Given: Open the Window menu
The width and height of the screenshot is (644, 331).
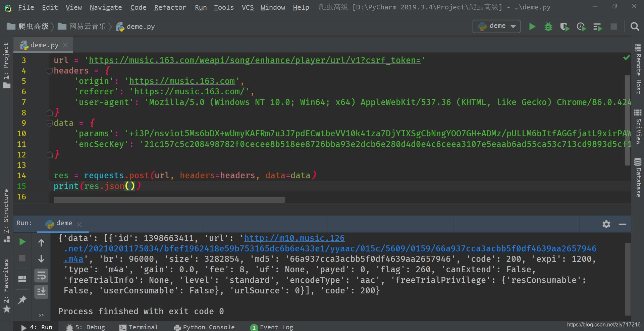Looking at the screenshot, I should tap(273, 7).
